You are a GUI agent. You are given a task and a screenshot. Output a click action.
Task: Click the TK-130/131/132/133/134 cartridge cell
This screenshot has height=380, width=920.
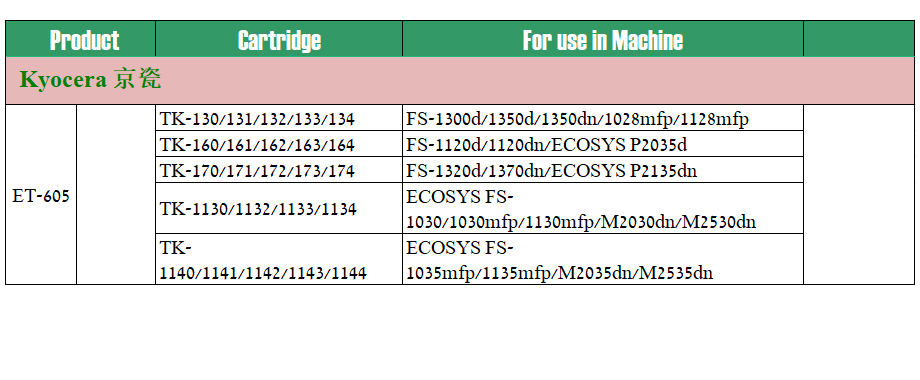click(x=279, y=118)
